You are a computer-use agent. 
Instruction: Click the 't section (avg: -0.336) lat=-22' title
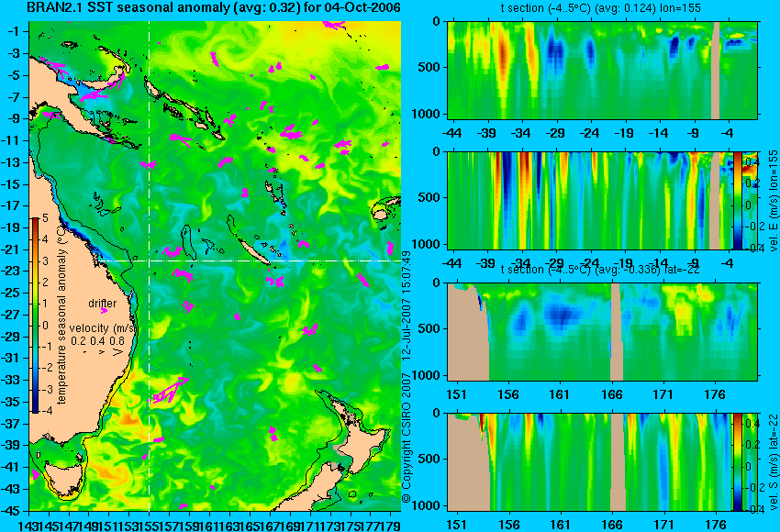point(601,270)
